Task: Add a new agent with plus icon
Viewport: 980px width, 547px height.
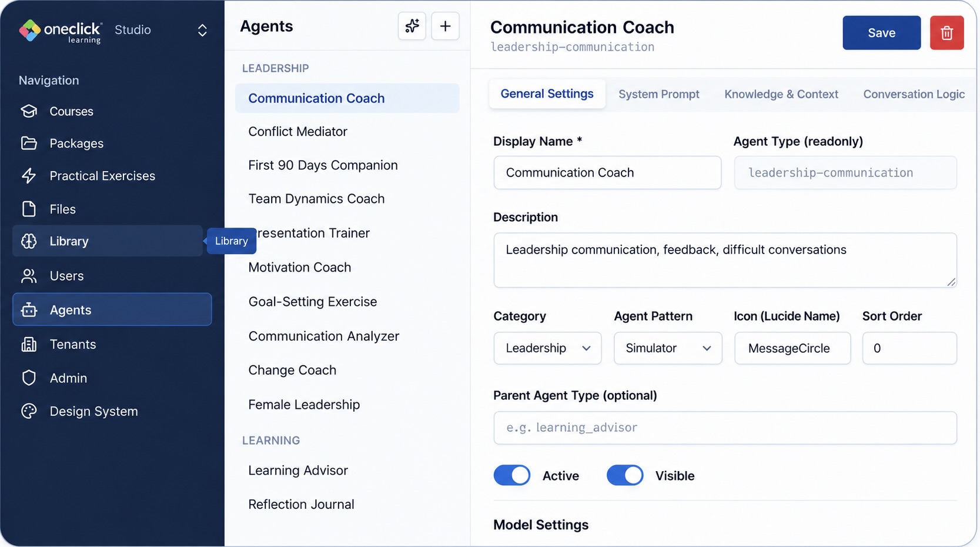Action: coord(445,26)
